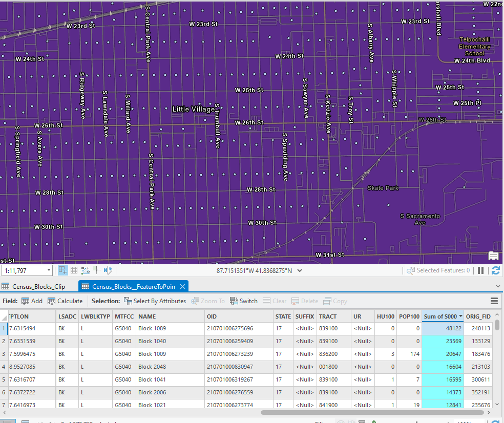Close the Census_Blocks__FeatureToPoin table tab

pyautogui.click(x=182, y=287)
